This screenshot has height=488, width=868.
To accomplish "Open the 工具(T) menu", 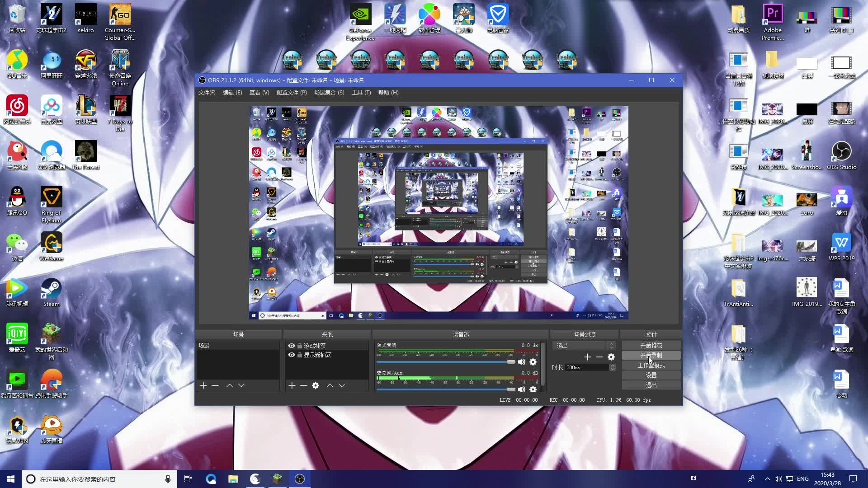I will point(361,93).
